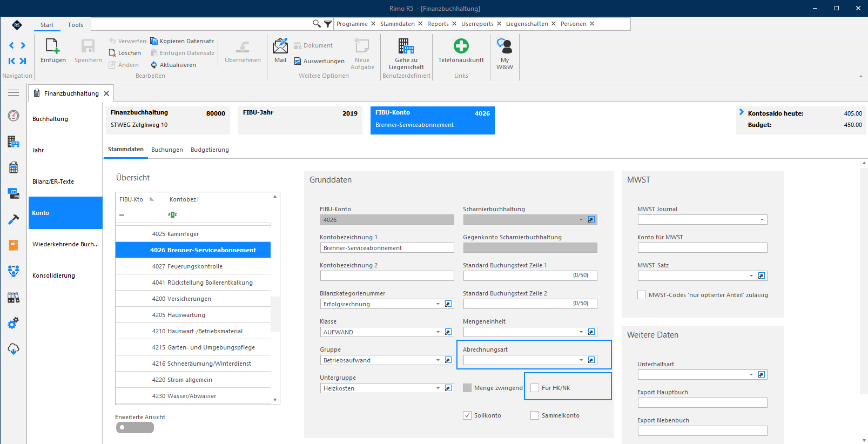Check MWST-Codes 'nur optierter Anteil' zulässig

coord(642,295)
